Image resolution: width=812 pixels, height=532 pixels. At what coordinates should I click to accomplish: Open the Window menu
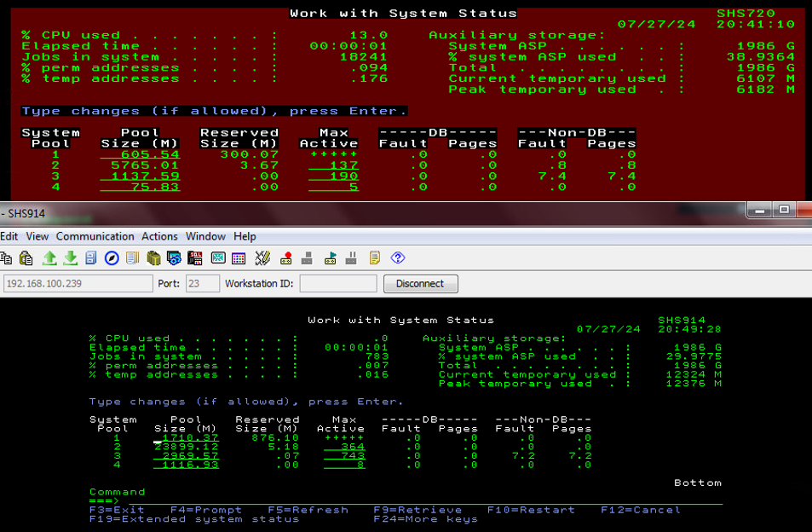(x=205, y=236)
